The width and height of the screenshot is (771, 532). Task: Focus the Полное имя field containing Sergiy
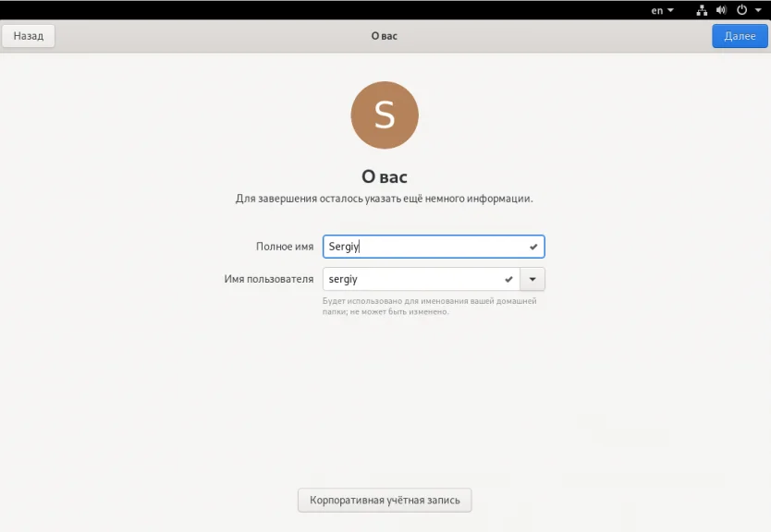click(434, 247)
